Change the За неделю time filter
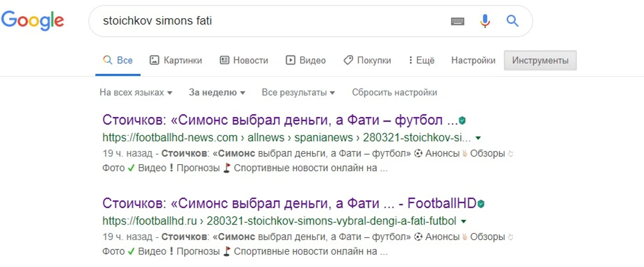Image resolution: width=644 pixels, height=267 pixels. (217, 93)
